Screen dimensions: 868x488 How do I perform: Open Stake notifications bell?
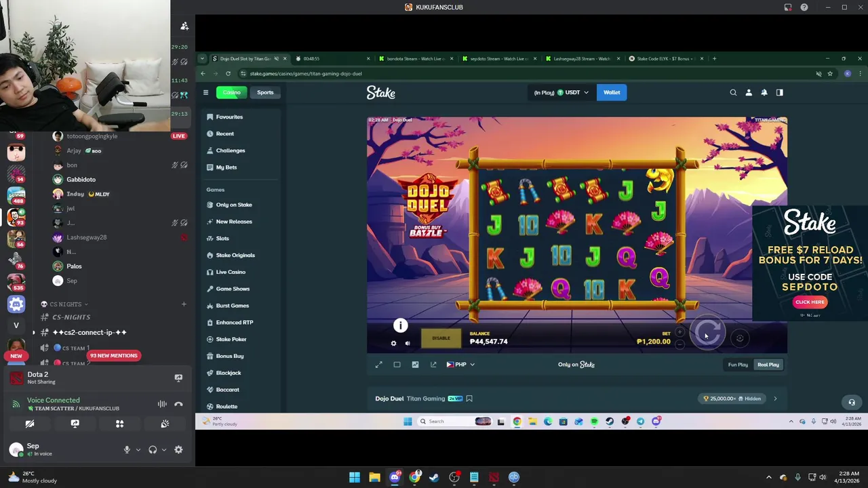764,92
